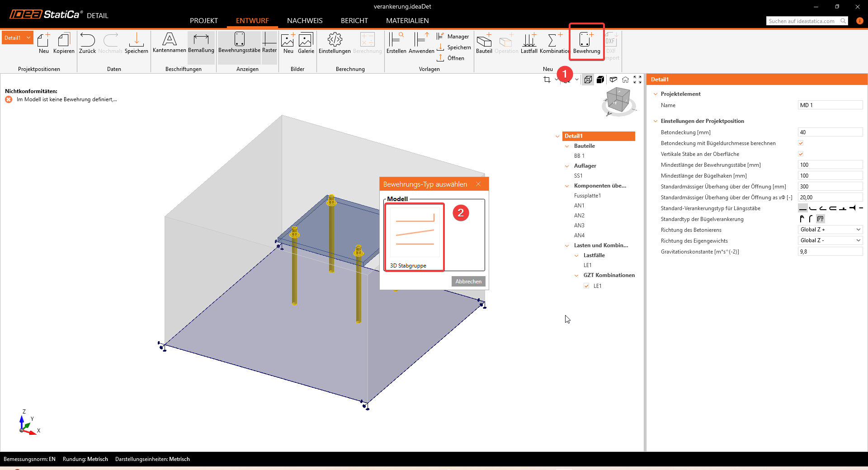
Task: Click the Betondeckung [mm] value field
Action: click(830, 132)
